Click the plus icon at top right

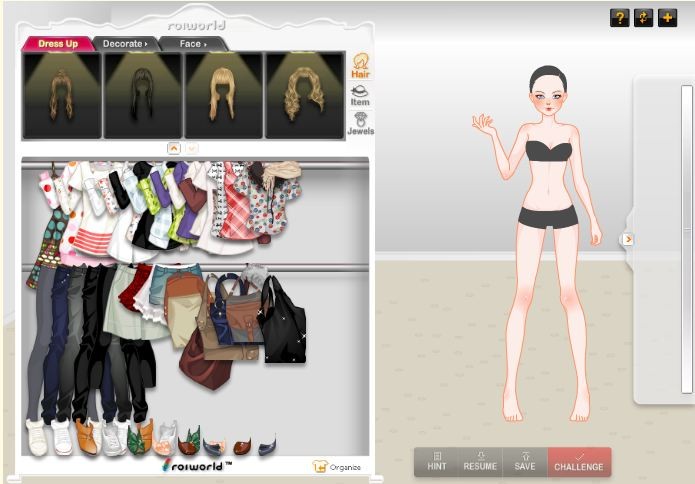tap(668, 18)
